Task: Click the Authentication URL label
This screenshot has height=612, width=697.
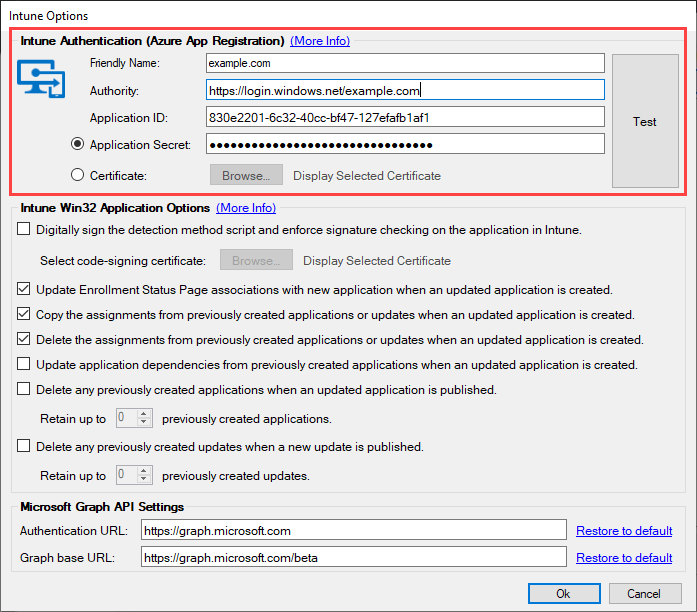Action: coord(74,531)
